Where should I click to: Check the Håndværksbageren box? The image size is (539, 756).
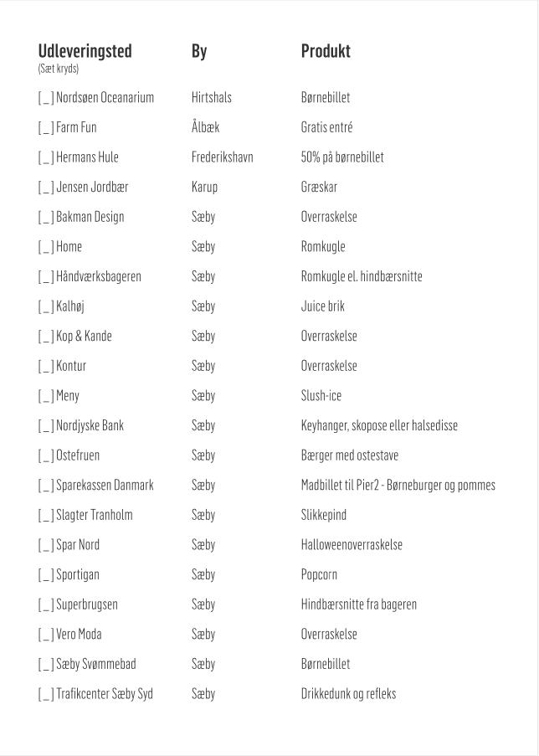pyautogui.click(x=46, y=277)
